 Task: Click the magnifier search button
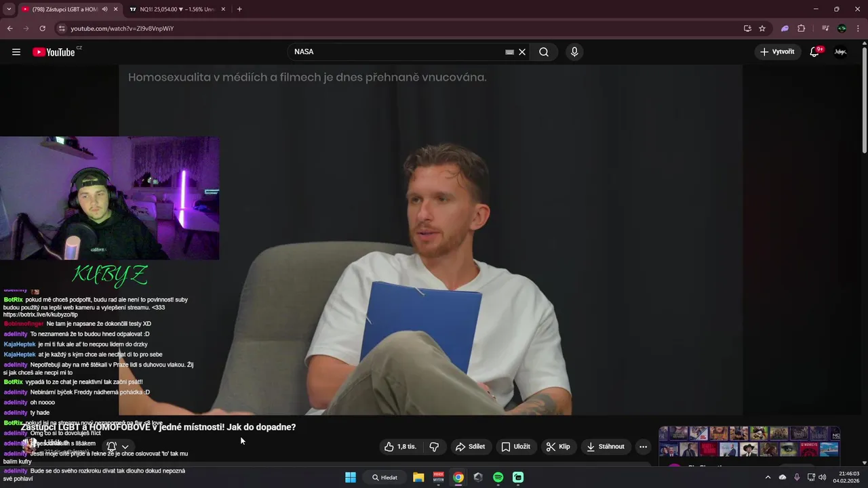click(x=544, y=52)
